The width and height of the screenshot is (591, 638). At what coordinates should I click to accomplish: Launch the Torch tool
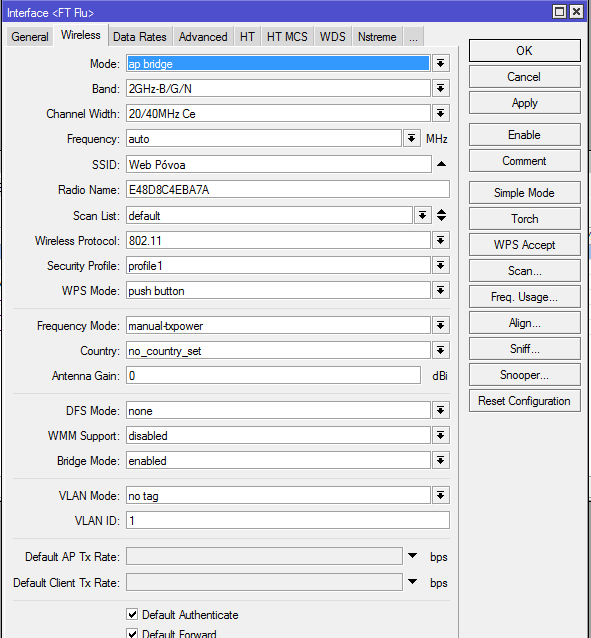click(525, 218)
